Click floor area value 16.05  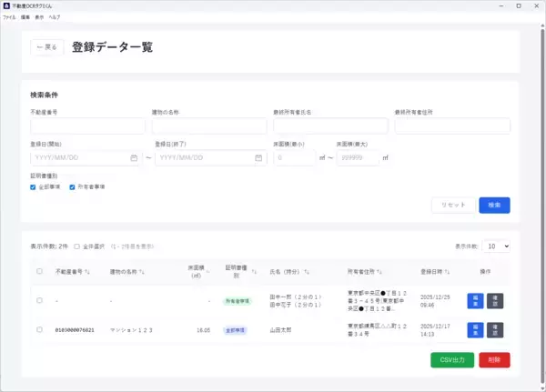203,330
